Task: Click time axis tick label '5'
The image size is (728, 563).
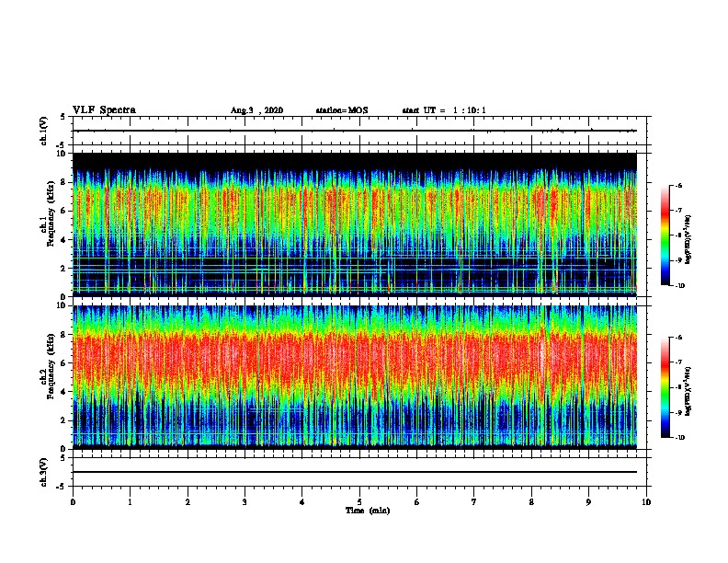Action: coord(359,502)
